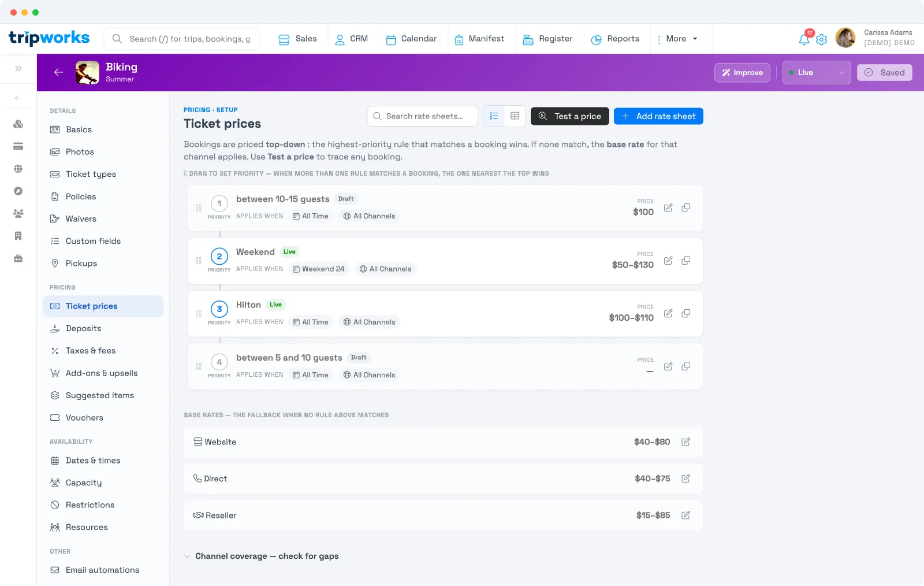
Task: Grab drag handle of 'between 5 and 10 guests'
Action: point(199,366)
